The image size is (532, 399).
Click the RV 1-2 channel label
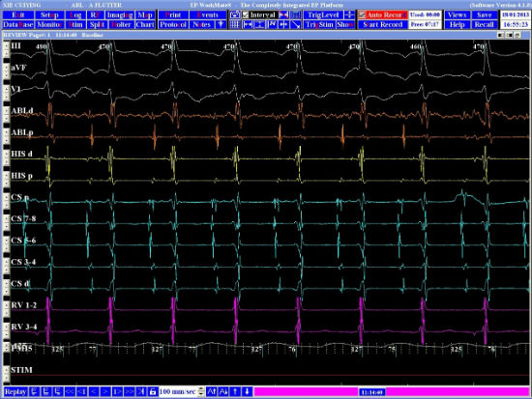[x=24, y=305]
